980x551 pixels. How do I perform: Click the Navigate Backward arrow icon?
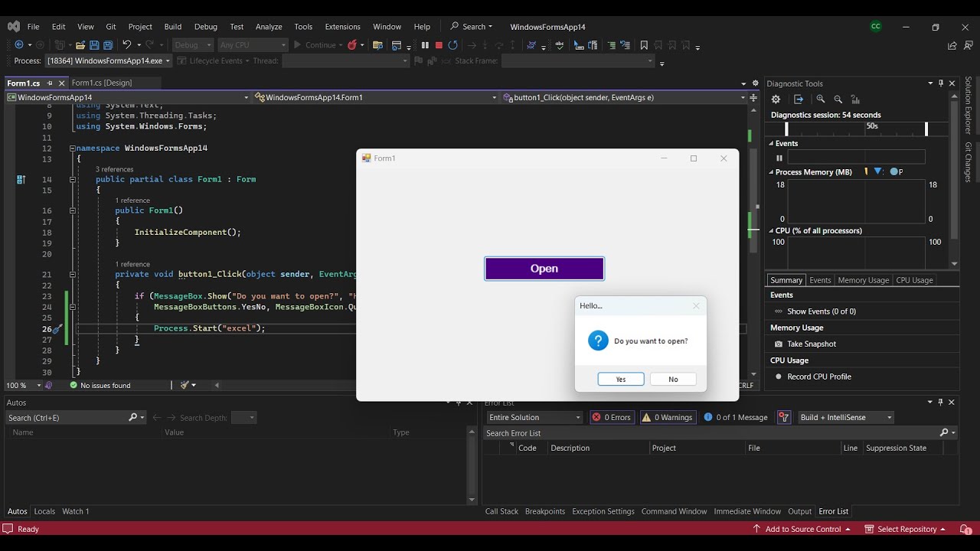(x=19, y=45)
